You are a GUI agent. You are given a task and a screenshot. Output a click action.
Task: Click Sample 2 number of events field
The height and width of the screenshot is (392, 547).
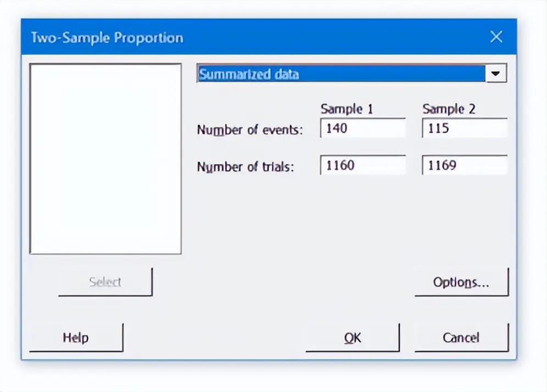point(464,128)
